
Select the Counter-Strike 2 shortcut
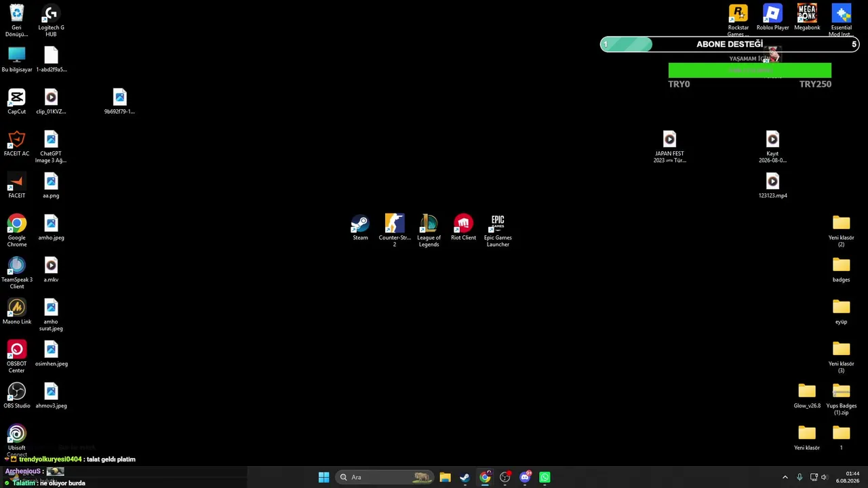395,231
